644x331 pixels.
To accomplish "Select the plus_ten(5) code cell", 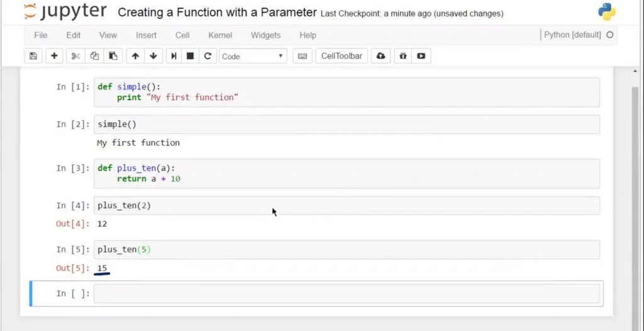I will (346, 250).
